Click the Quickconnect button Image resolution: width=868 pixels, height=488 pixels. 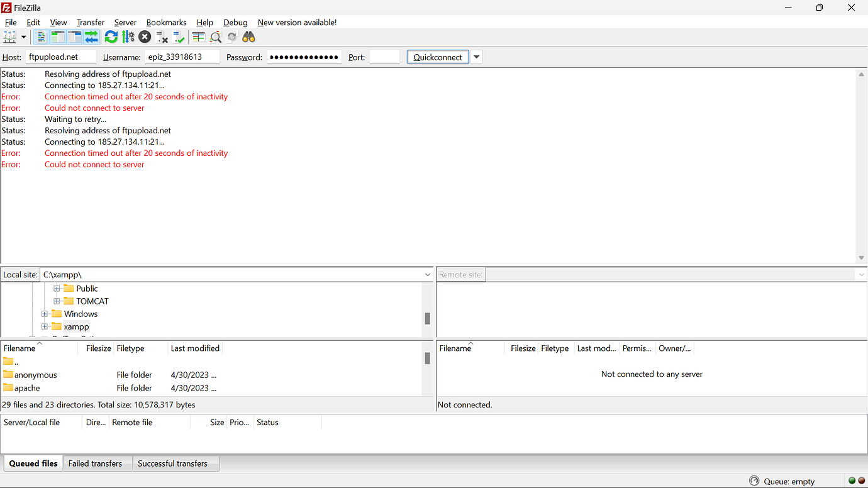click(438, 57)
